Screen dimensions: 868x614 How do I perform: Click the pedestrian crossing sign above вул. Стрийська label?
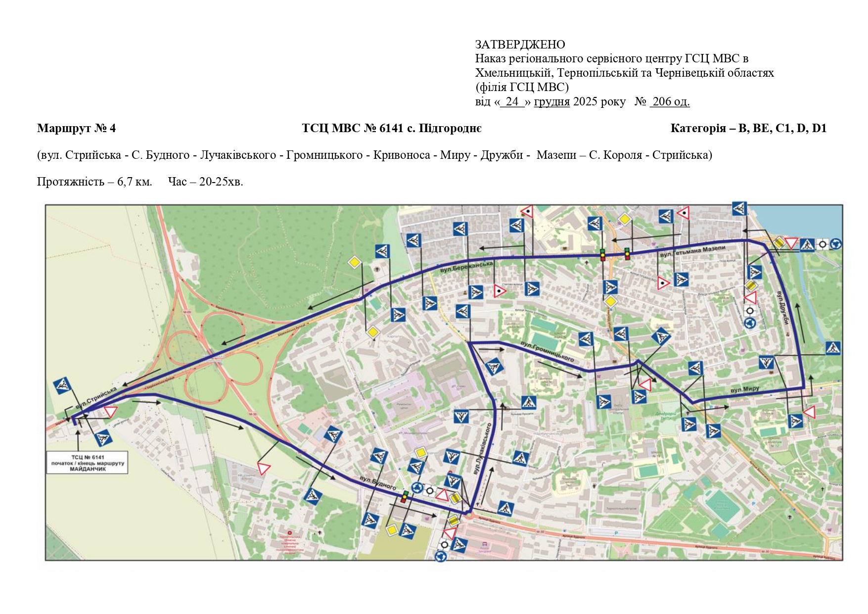tap(63, 385)
